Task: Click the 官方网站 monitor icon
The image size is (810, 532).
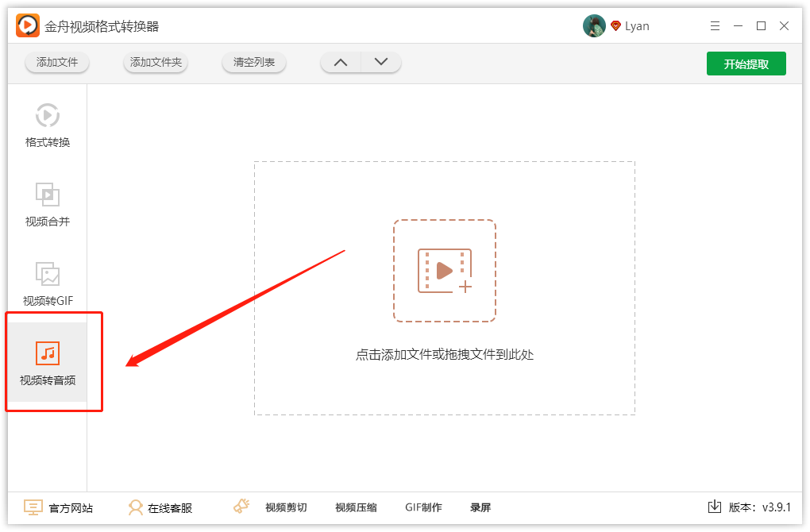Action: click(33, 507)
